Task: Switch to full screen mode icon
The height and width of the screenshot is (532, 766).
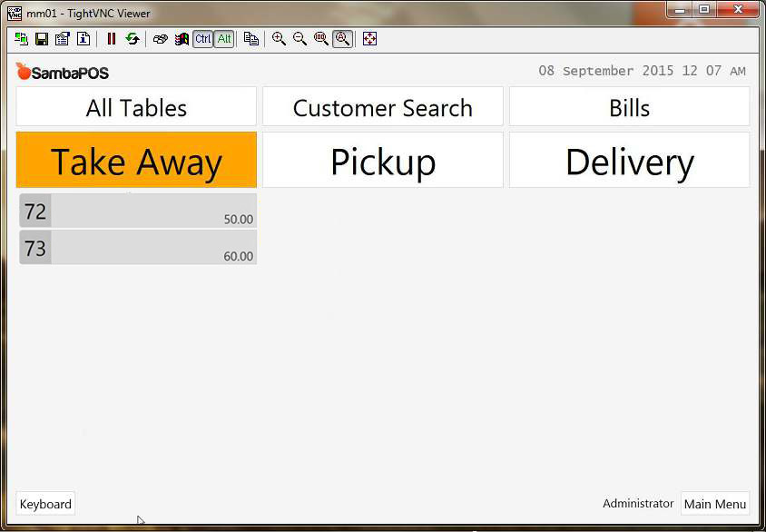Action: (369, 39)
